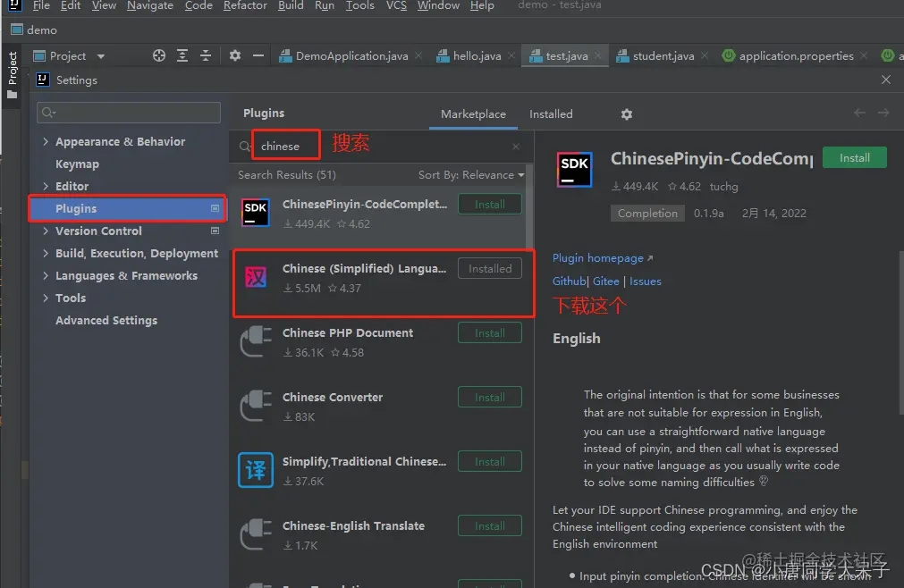904x588 pixels.
Task: Install ChinesePinyin-CodeCompletion from results list
Action: tap(490, 205)
